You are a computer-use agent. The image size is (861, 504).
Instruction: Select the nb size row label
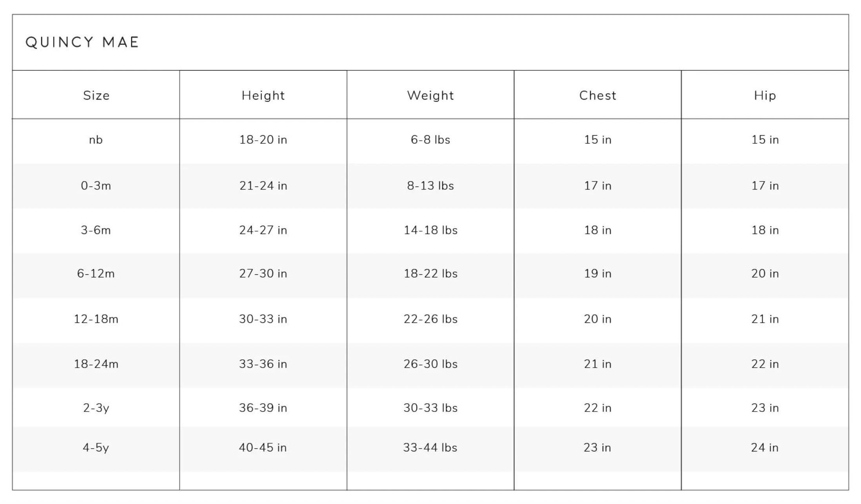(96, 140)
